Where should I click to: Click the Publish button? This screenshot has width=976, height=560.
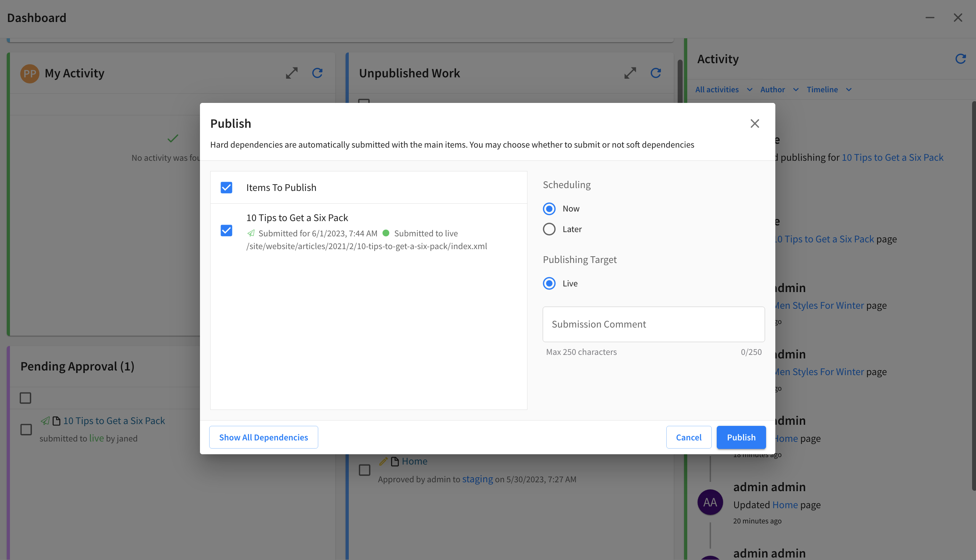(741, 437)
